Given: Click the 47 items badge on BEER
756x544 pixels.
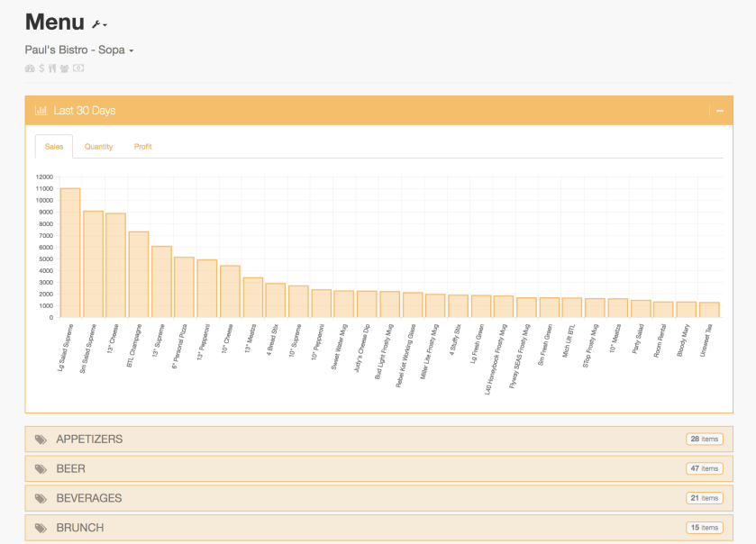Looking at the screenshot, I should 705,469.
